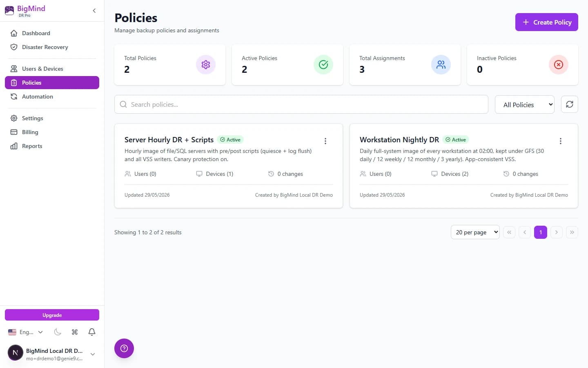The image size is (588, 368).
Task: Open options menu for Workstation Nightly DR
Action: tap(561, 141)
